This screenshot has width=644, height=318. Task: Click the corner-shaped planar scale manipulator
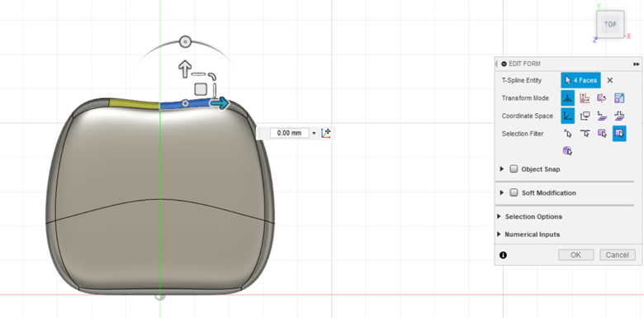tap(212, 77)
